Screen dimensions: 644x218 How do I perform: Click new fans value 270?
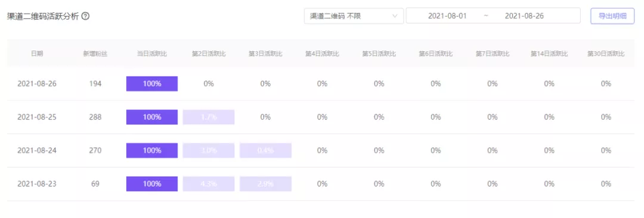[x=95, y=151]
